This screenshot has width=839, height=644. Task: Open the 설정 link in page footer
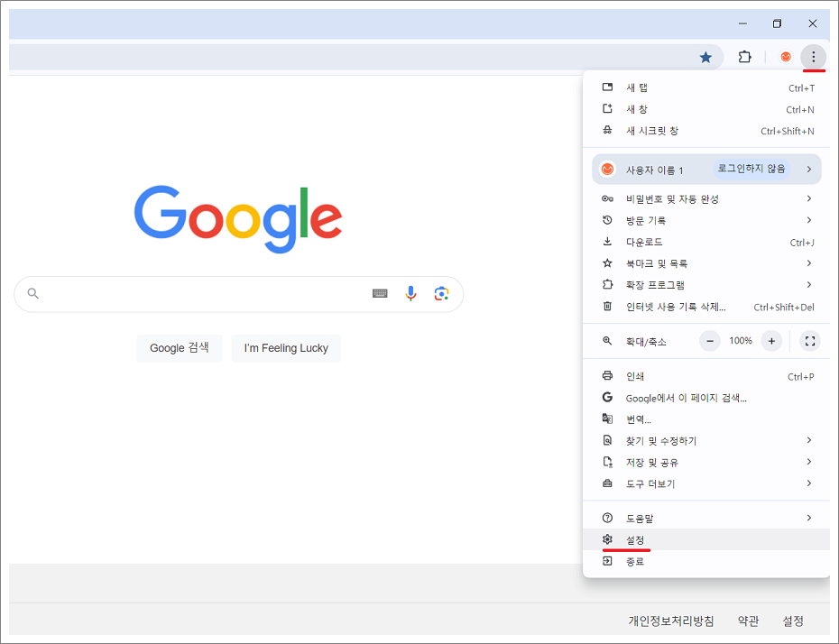[793, 621]
